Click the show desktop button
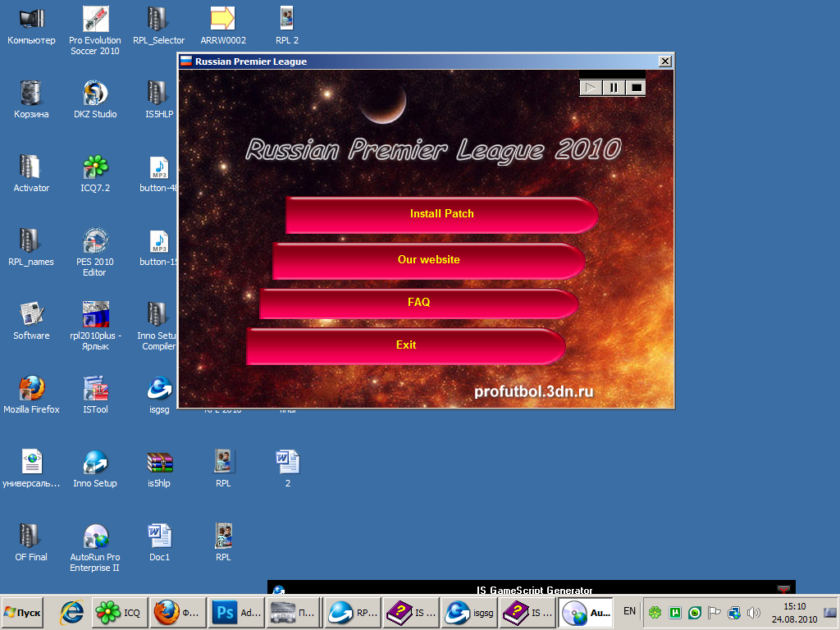Screen dimensions: 840x630 tap(830, 612)
